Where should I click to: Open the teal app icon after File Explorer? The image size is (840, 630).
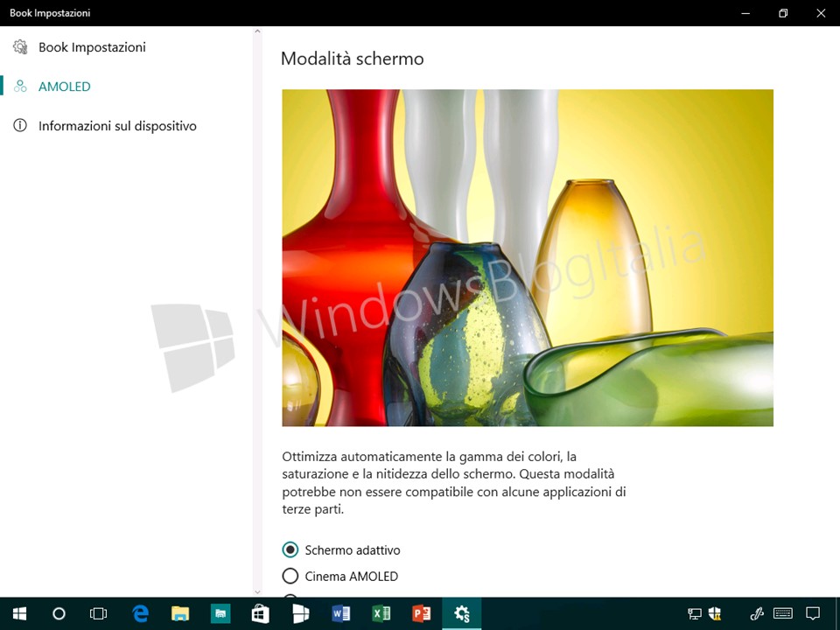(220, 613)
